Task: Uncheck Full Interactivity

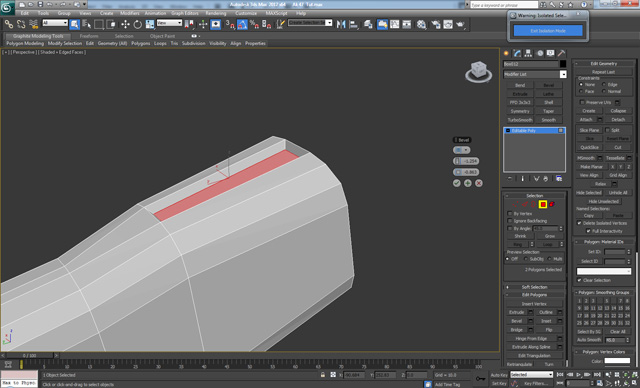Action: [x=588, y=231]
